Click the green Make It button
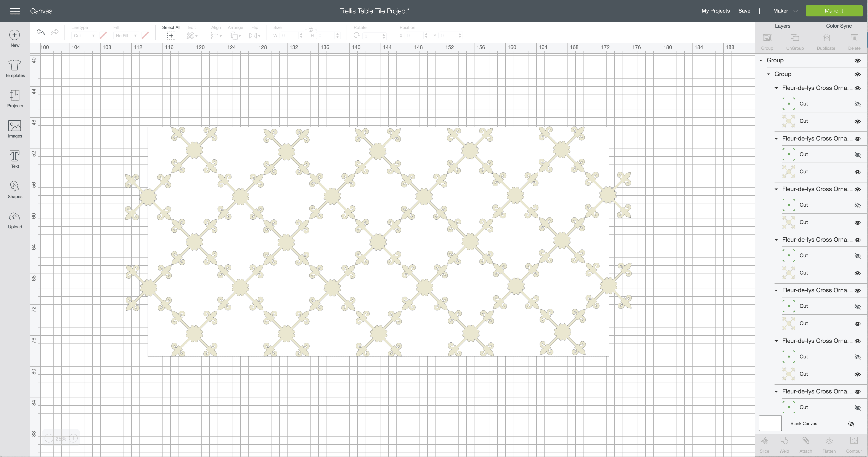Image resolution: width=868 pixels, height=457 pixels. click(x=834, y=11)
